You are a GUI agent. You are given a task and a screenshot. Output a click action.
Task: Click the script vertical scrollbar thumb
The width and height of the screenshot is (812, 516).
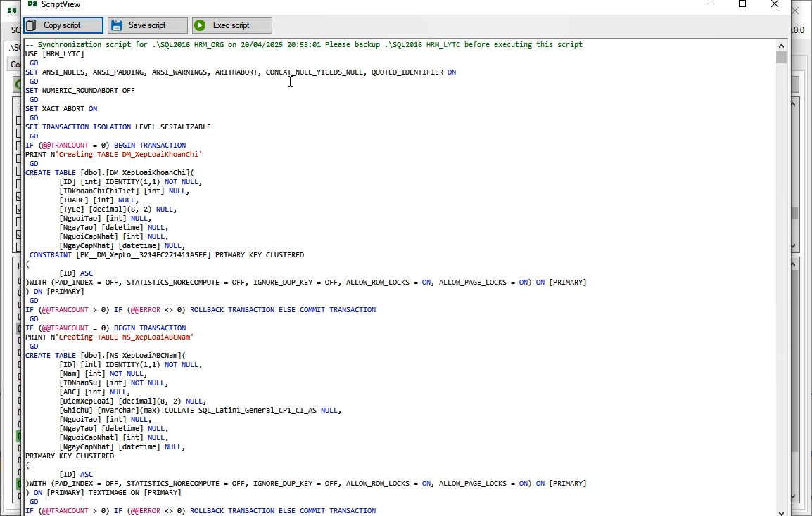pyautogui.click(x=781, y=57)
